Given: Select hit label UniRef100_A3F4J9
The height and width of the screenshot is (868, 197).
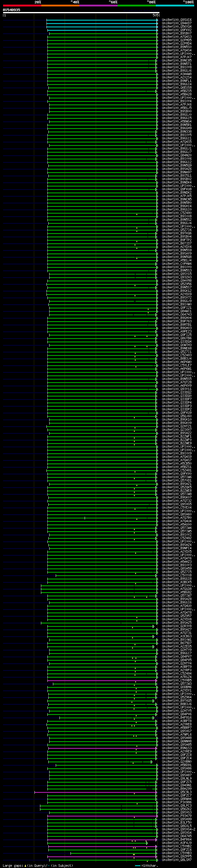Looking at the screenshot, I should tap(176, 843).
